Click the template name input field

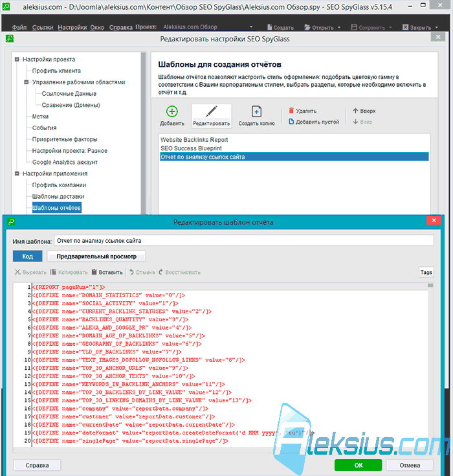244,241
